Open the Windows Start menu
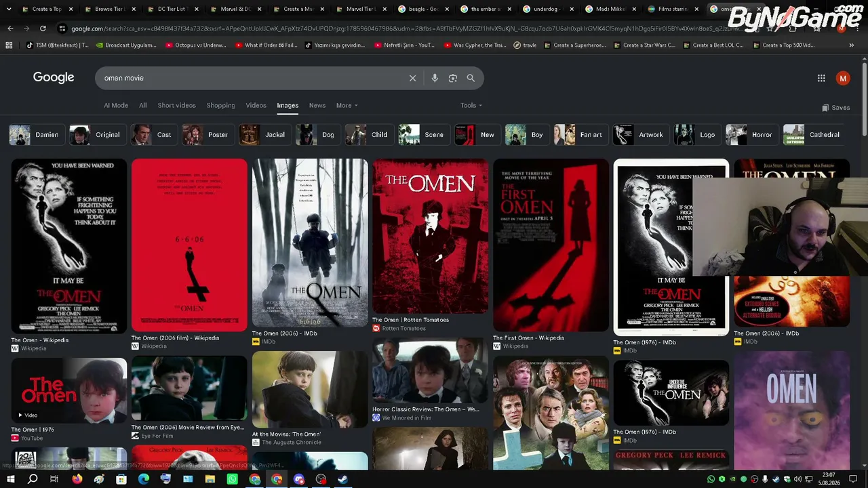Screen dimensions: 868x488 coord(11,479)
